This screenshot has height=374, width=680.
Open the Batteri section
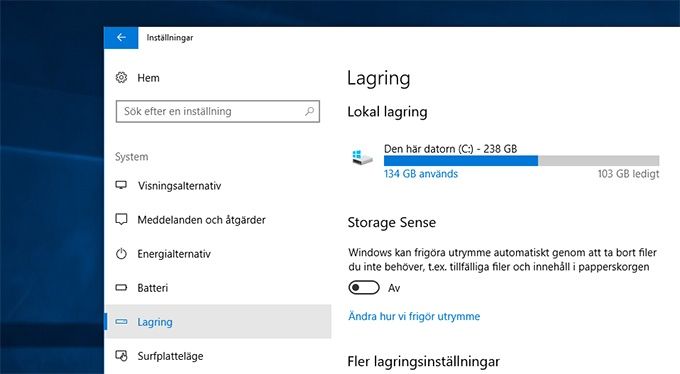point(152,288)
